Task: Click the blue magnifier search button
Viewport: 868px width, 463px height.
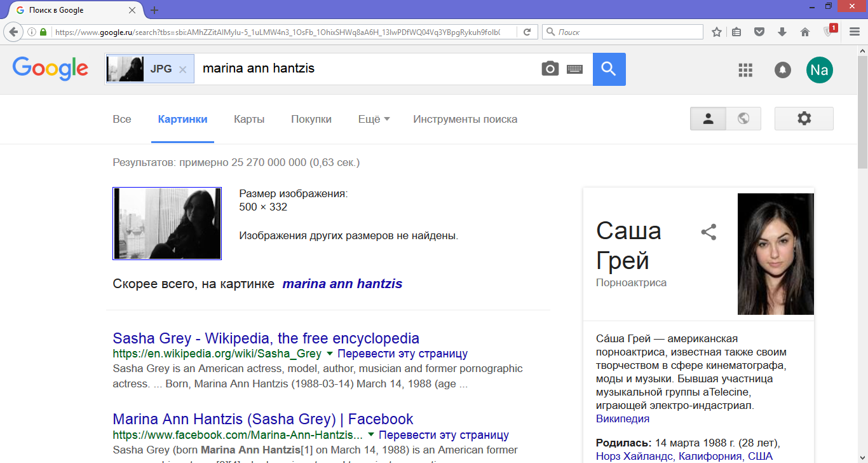Action: 609,69
